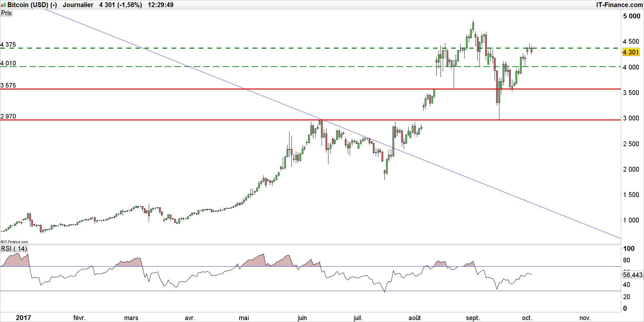644x322 pixels.
Task: Click the 4 010 level label
Action: (x=8, y=63)
